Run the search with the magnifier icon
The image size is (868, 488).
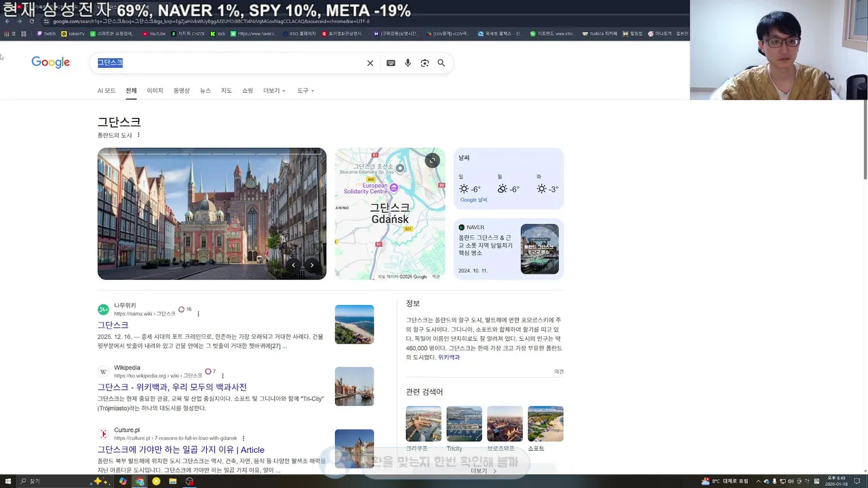(x=441, y=63)
